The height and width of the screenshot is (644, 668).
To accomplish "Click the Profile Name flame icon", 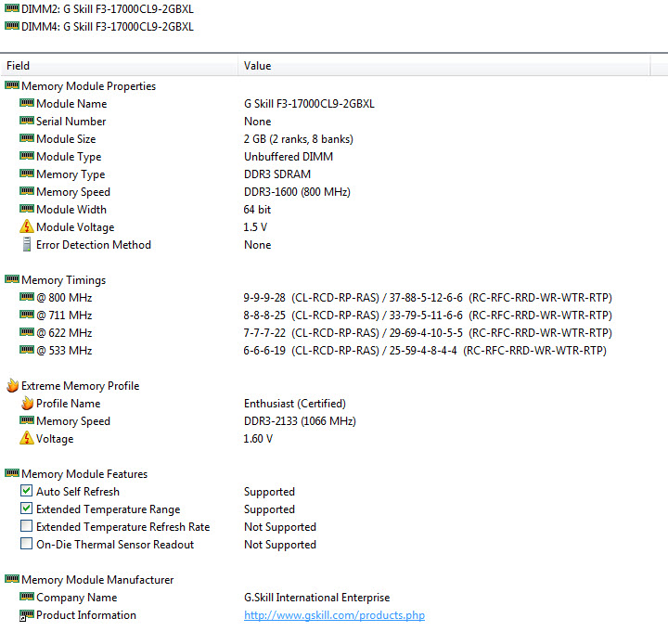I will (27, 403).
